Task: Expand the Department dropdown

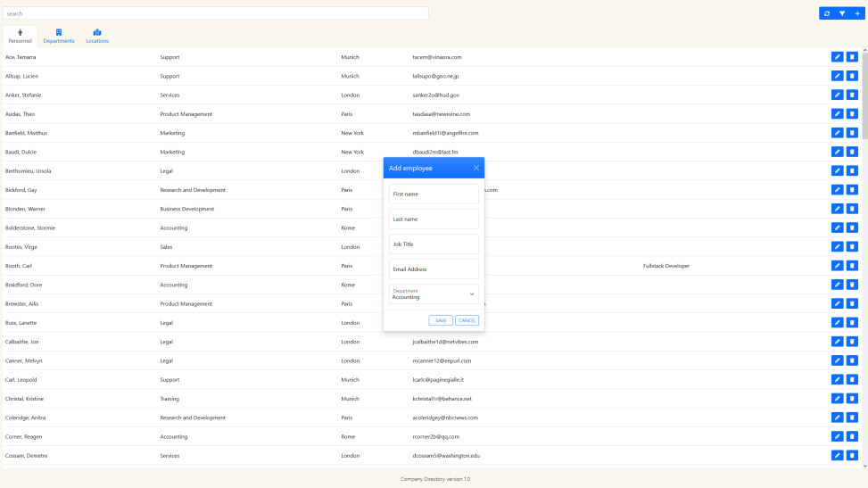Action: pyautogui.click(x=434, y=294)
